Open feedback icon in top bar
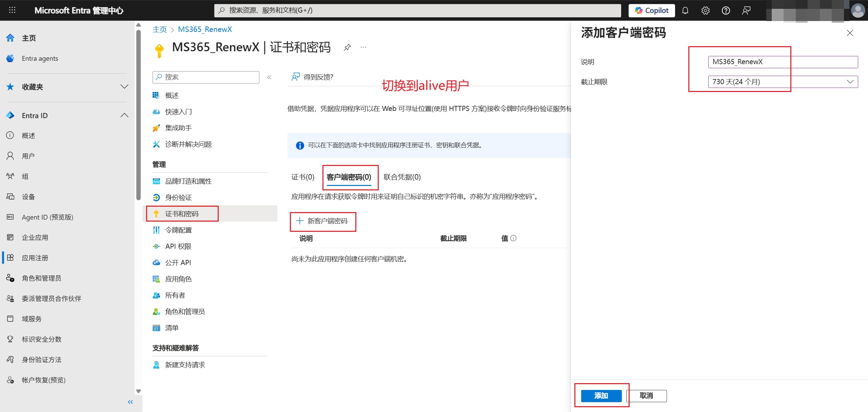This screenshot has width=868, height=412. (x=746, y=11)
